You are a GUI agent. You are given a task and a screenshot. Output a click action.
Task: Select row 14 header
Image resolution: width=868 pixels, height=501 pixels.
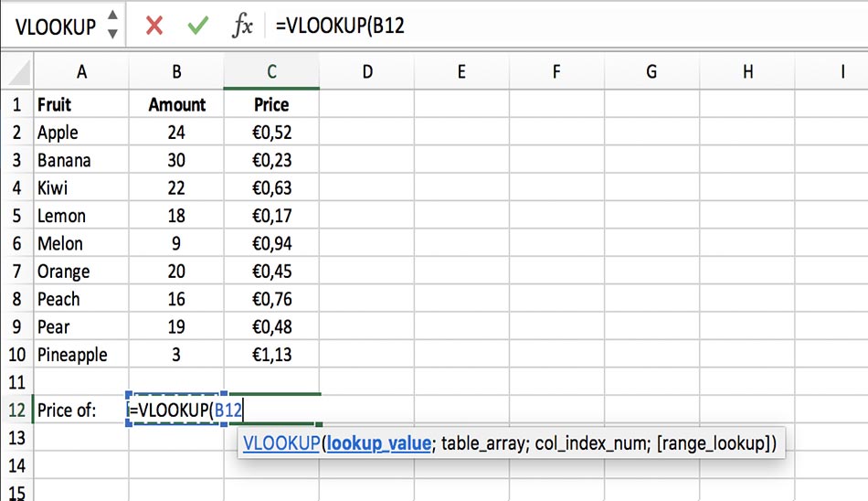click(x=17, y=465)
